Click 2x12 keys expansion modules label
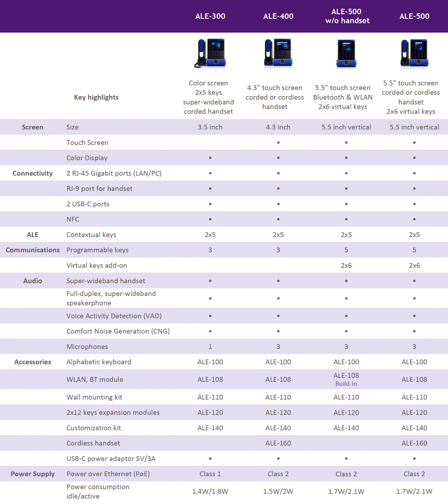Screen dimensions: 448x504 [113, 413]
